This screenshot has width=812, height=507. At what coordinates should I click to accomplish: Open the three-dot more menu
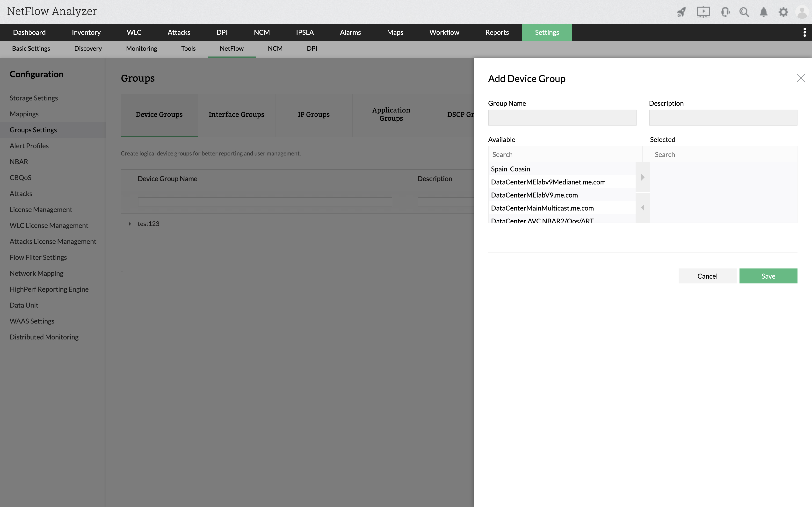[804, 33]
